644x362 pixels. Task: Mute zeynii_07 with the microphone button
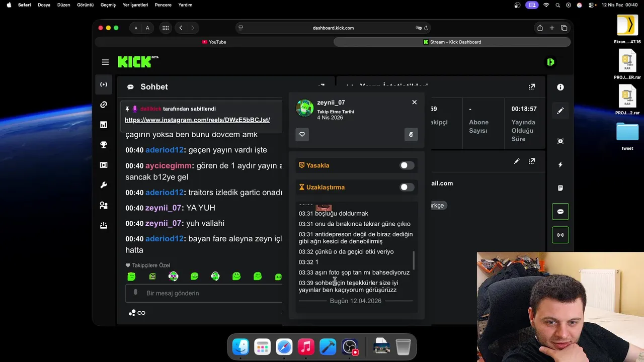point(411,134)
